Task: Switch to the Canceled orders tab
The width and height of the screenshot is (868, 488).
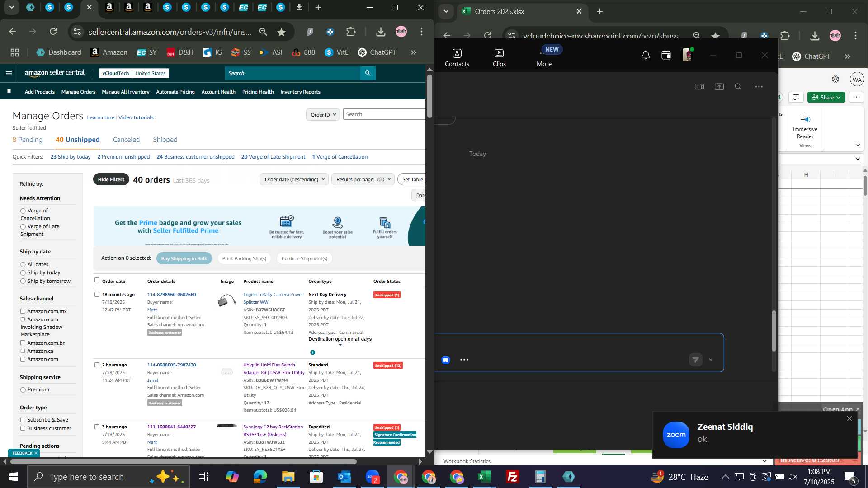Action: click(126, 140)
